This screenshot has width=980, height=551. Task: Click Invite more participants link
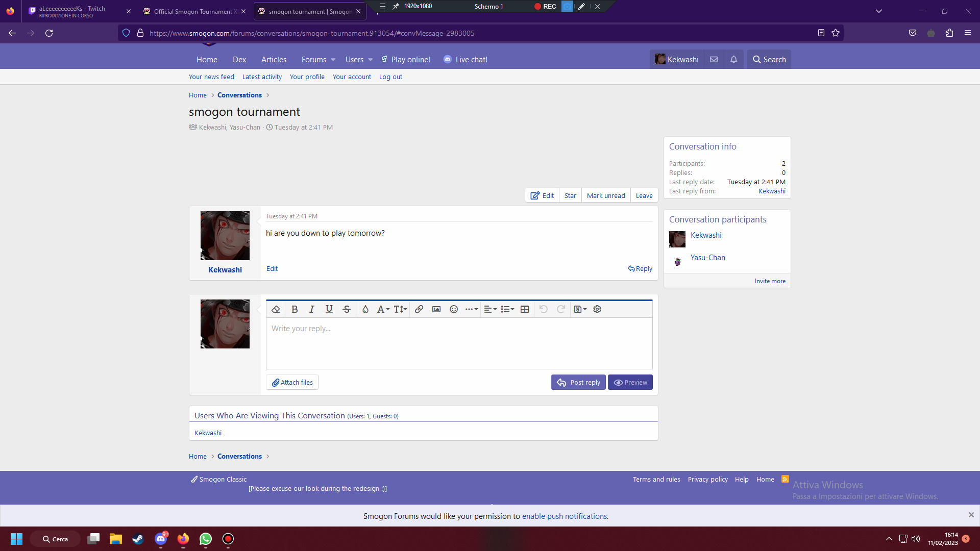(770, 281)
